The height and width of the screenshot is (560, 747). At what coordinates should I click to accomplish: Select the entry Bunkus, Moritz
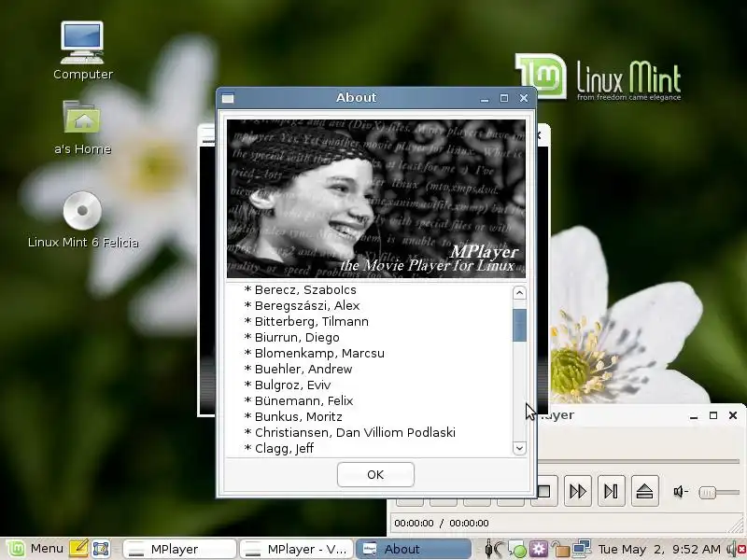point(293,416)
